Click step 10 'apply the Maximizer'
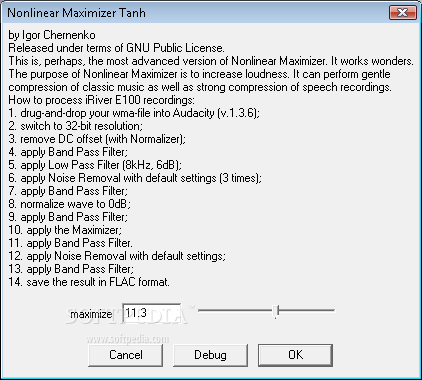 tap(65, 230)
